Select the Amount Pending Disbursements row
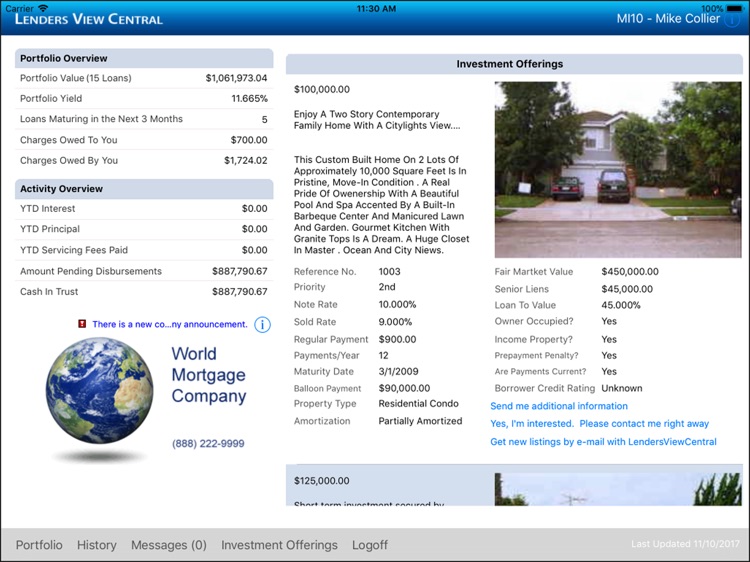The height and width of the screenshot is (562, 750). [x=143, y=271]
